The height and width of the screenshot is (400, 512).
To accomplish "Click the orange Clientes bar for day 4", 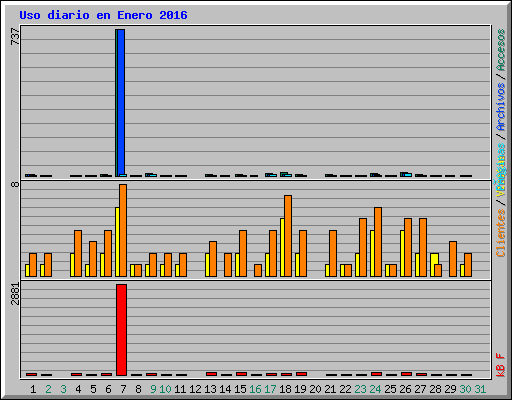I will (78, 253).
